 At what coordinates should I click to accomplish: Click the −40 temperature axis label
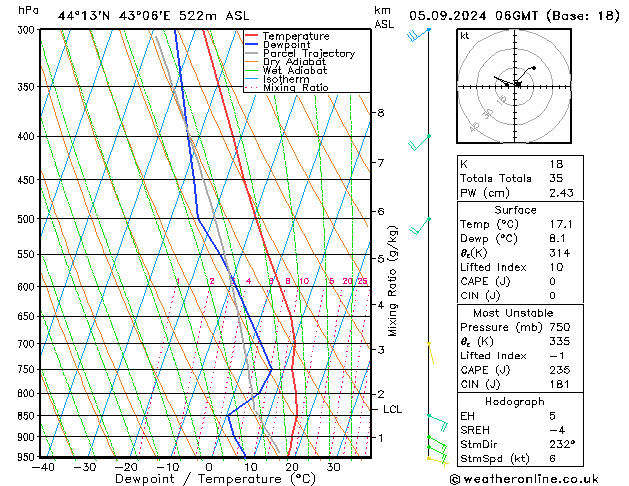tap(43, 467)
